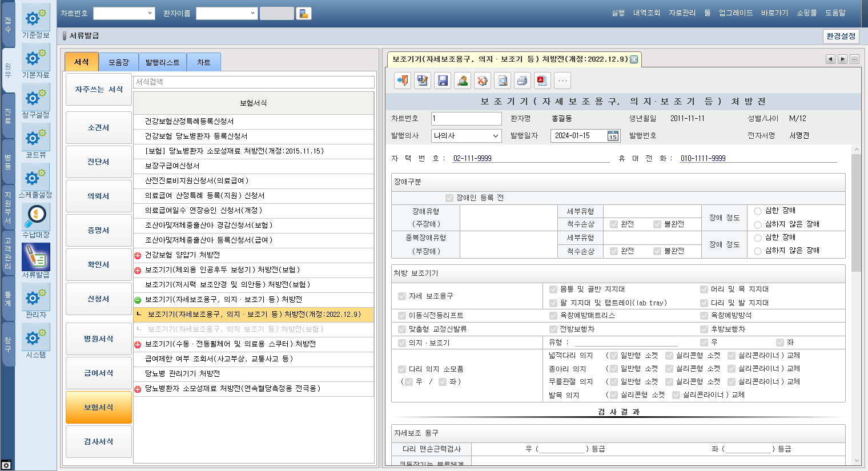Select the 진단서 category button
Image resolution: width=868 pixels, height=471 pixels.
coord(98,162)
